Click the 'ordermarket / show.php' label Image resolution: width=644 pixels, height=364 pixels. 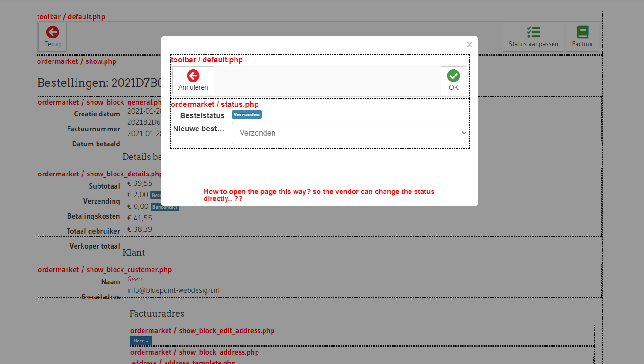[x=76, y=61]
